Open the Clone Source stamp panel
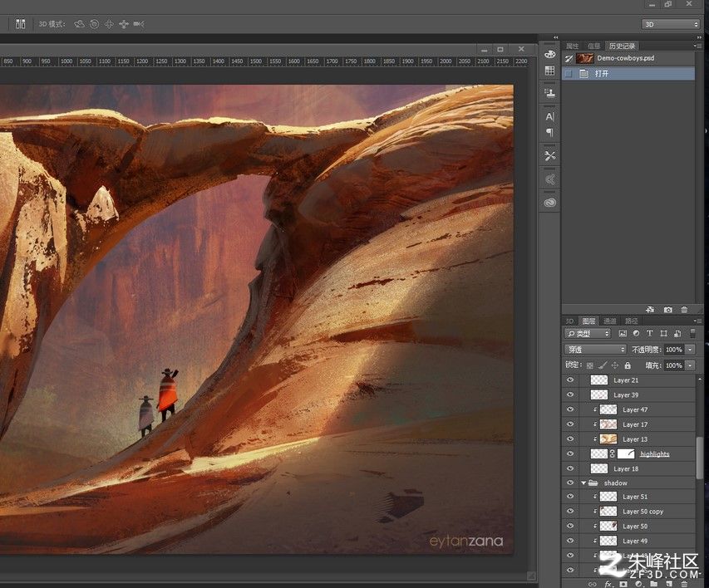This screenshot has width=709, height=588. coord(550,93)
